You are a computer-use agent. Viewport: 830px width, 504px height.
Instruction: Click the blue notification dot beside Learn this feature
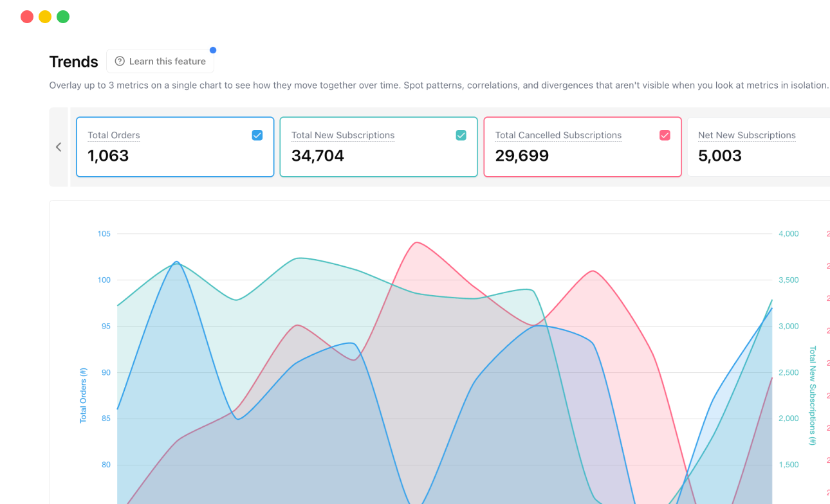(x=212, y=50)
